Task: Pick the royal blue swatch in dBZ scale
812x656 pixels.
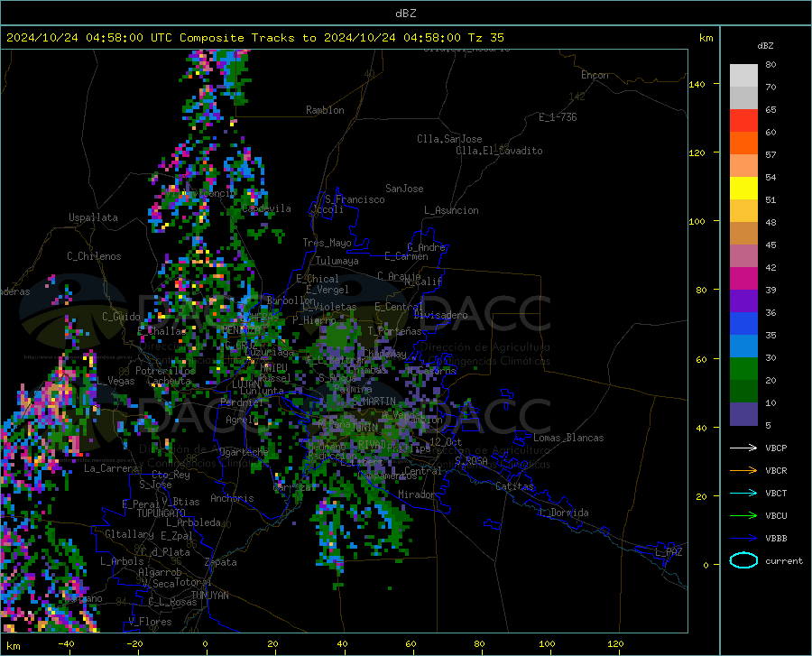Action: pos(743,324)
